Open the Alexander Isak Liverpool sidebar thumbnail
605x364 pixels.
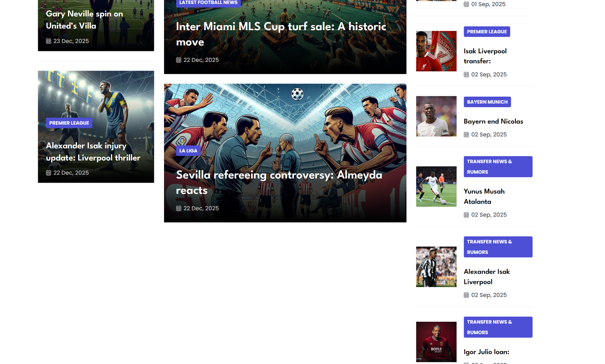click(436, 267)
